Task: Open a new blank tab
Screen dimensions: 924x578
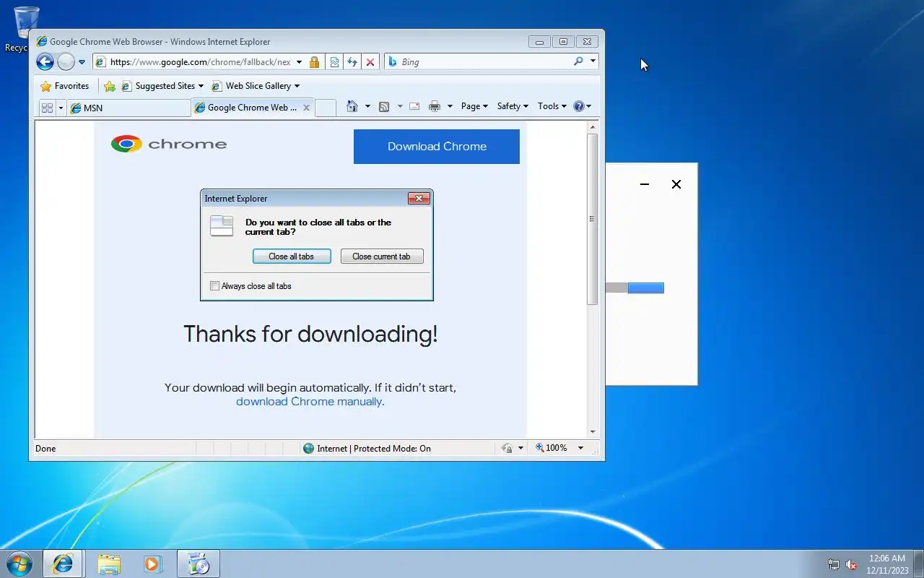Action: pyautogui.click(x=326, y=108)
